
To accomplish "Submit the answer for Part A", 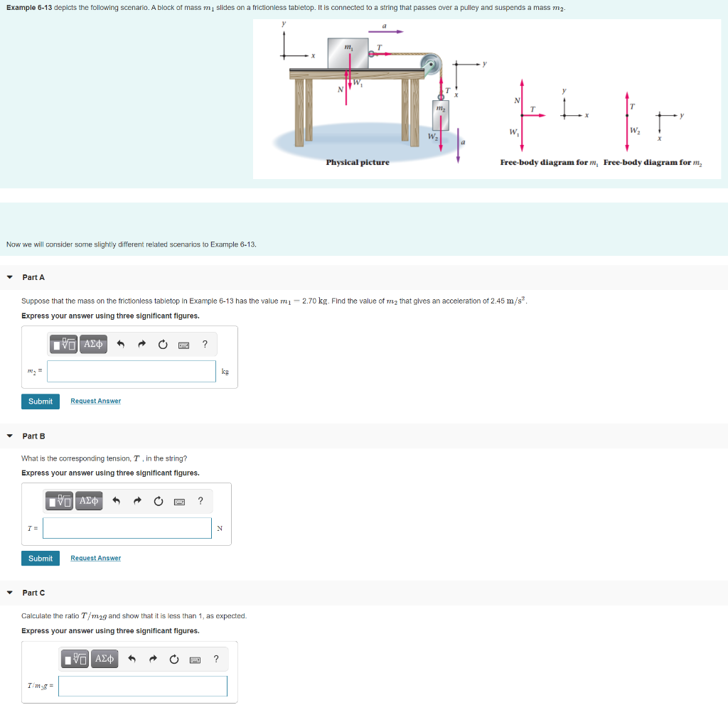I will pyautogui.click(x=40, y=401).
